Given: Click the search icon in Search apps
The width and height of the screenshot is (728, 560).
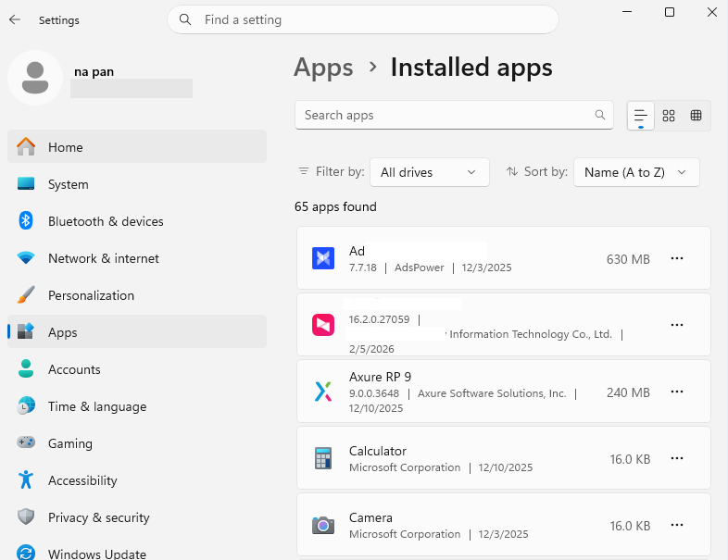Looking at the screenshot, I should tap(600, 115).
